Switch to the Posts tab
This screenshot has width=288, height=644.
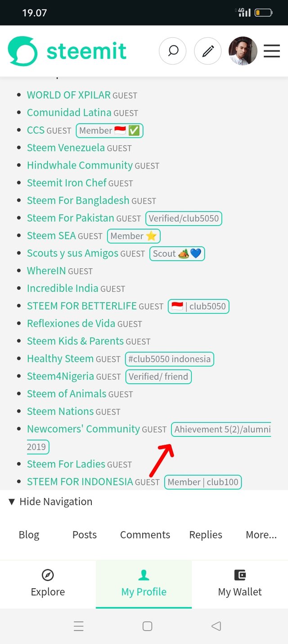point(85,535)
